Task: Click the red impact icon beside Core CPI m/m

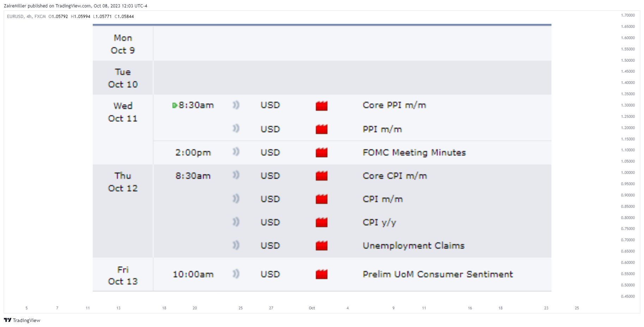Action: coord(321,176)
